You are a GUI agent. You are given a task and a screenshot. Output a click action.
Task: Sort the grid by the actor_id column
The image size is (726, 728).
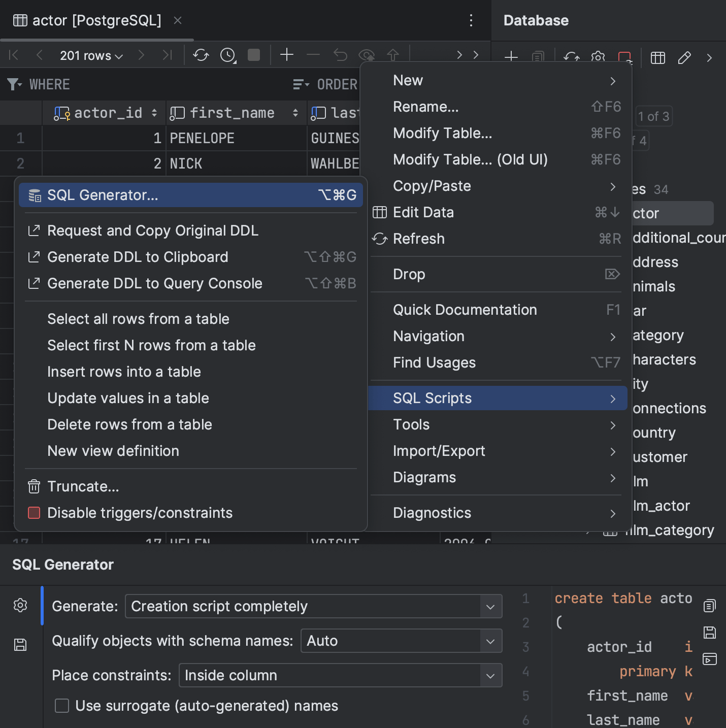pyautogui.click(x=154, y=113)
